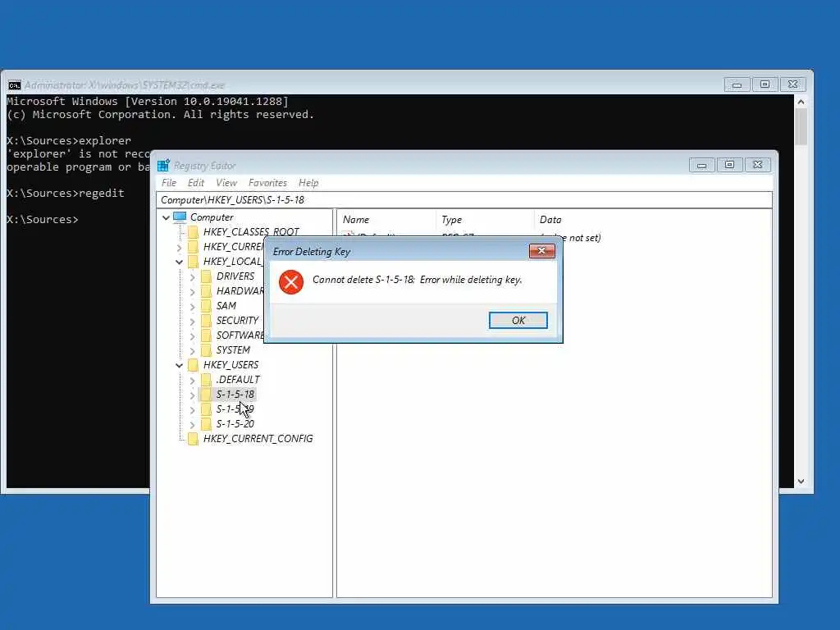840x630 pixels.
Task: Click the S-1-5-20 folder icon
Action: click(x=206, y=424)
